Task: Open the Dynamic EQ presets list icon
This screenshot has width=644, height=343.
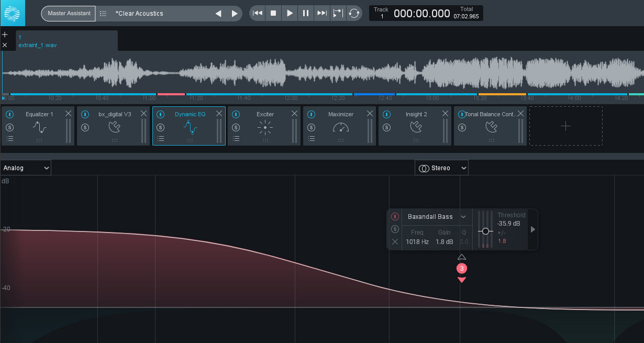Action: click(x=161, y=139)
